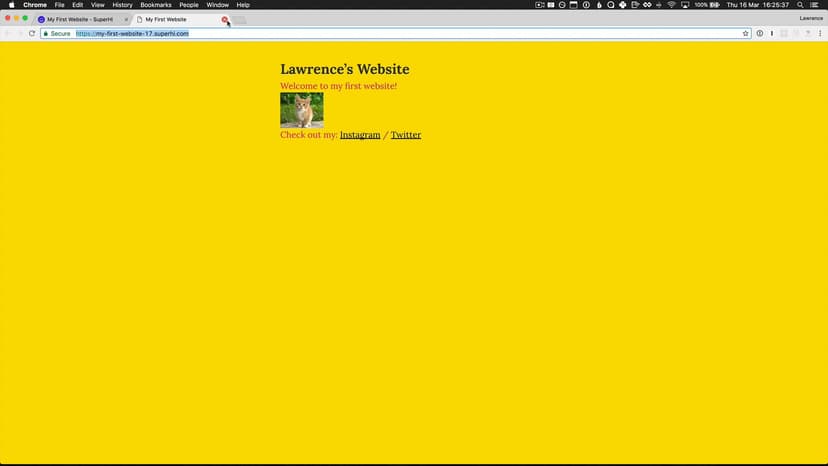
Task: Open the macOS Notification Center icon
Action: coord(816,5)
